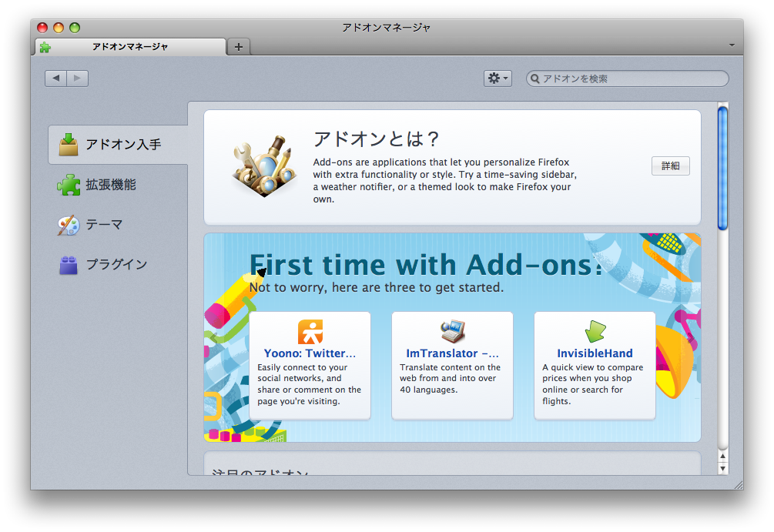Click the ImTranslator add-on icon
This screenshot has width=774, height=532.
coord(451,331)
